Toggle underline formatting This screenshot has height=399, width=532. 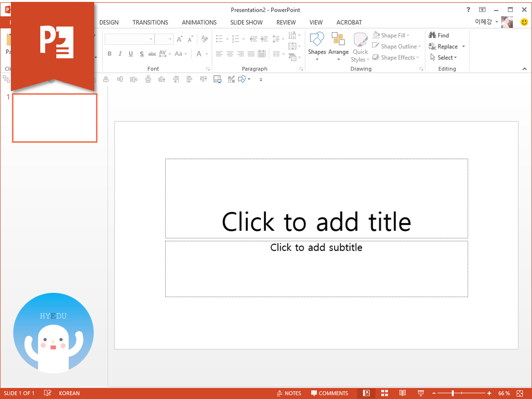tap(130, 54)
